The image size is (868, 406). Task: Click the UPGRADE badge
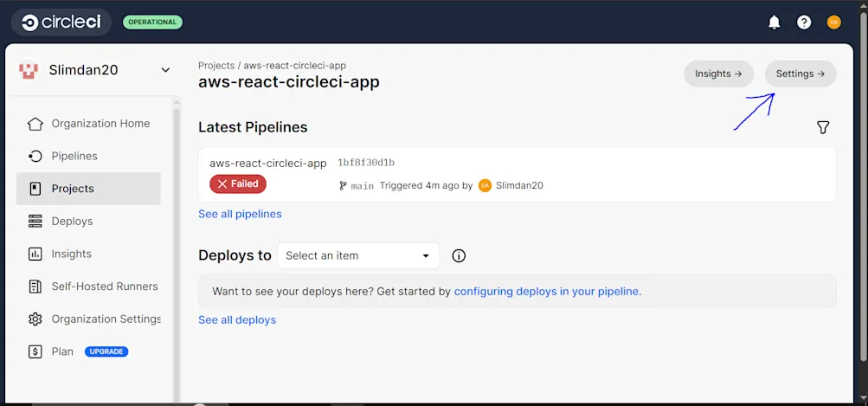click(106, 351)
